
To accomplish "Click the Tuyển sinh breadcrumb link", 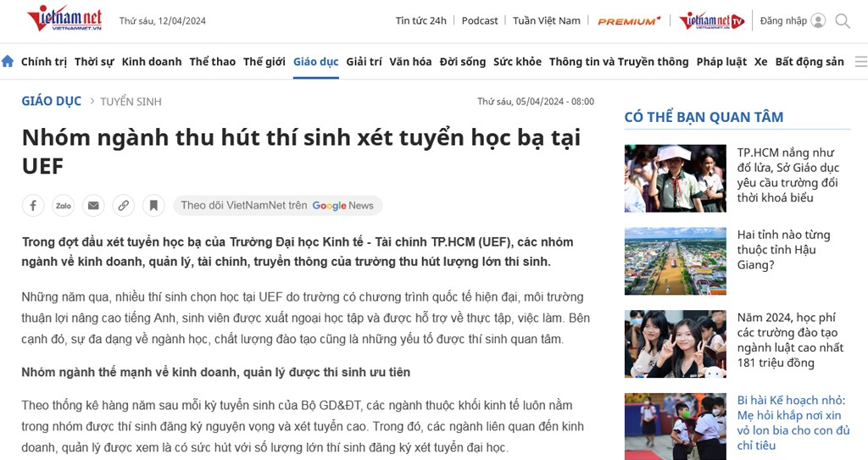I will pyautogui.click(x=131, y=102).
